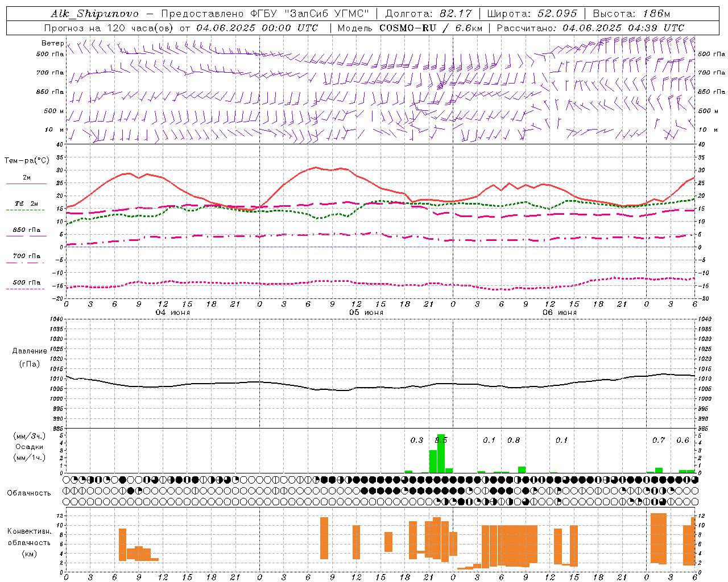
Task: Click the (мм/3ч.) precipitation unit label
Action: (x=30, y=436)
